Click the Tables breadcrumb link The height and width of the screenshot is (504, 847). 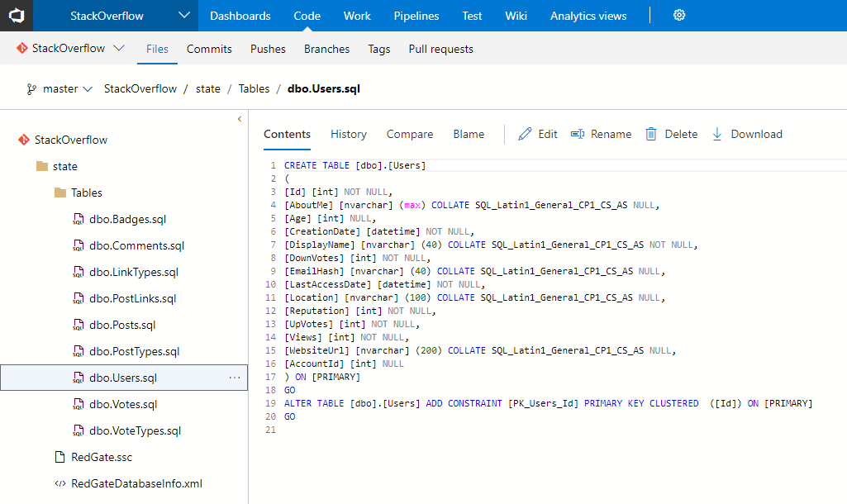(254, 88)
